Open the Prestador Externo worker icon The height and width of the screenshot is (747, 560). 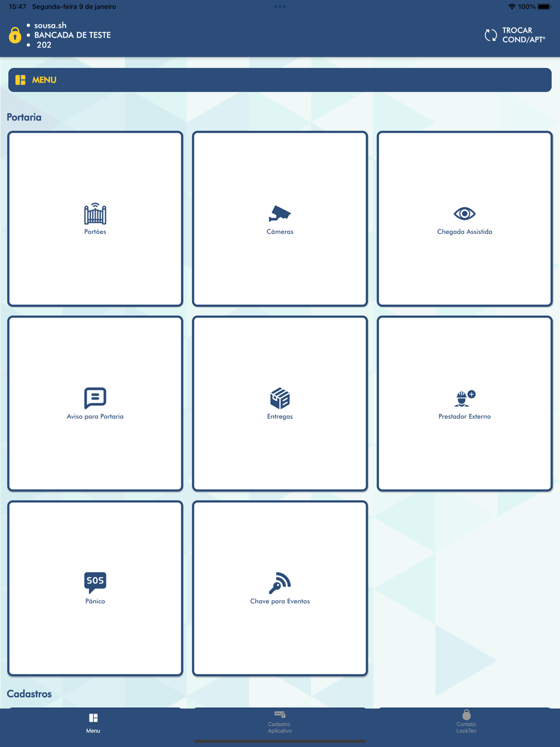coord(465,398)
